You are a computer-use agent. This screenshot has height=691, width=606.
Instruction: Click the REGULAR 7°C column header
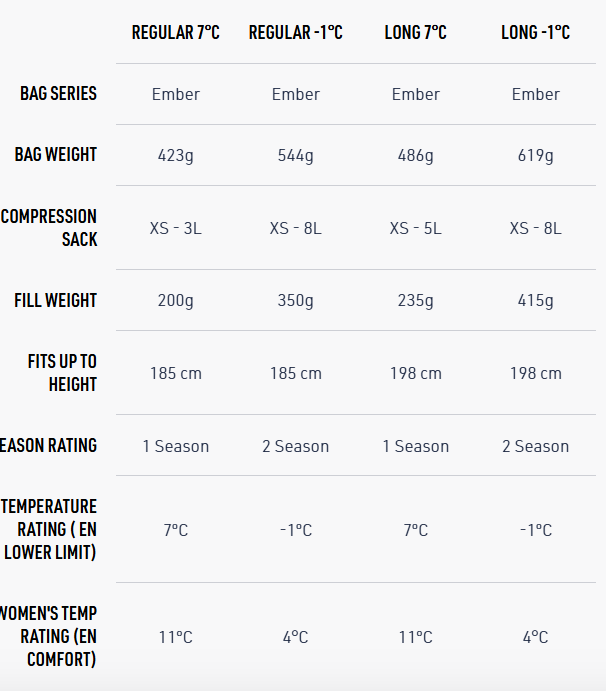pyautogui.click(x=176, y=33)
